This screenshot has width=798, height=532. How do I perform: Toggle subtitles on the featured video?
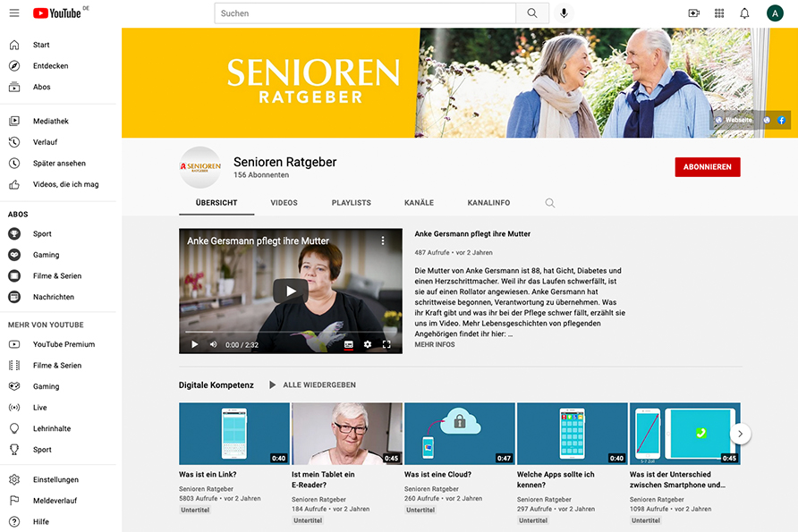(x=349, y=344)
